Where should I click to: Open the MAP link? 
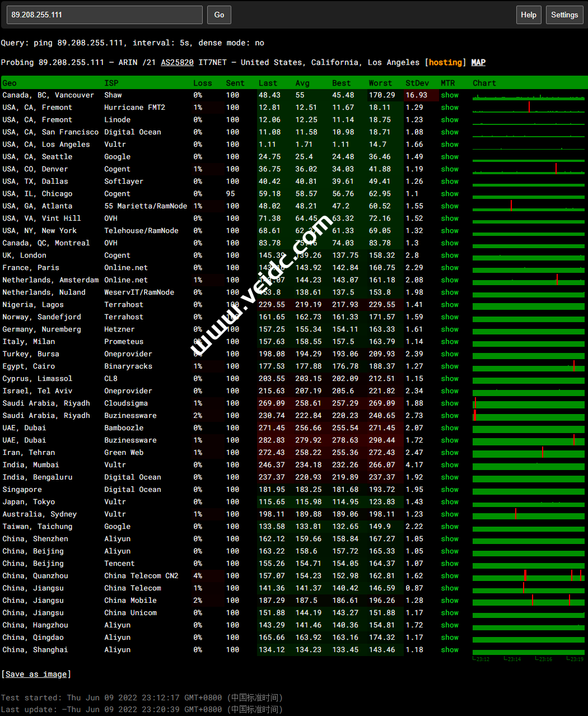pyautogui.click(x=478, y=62)
